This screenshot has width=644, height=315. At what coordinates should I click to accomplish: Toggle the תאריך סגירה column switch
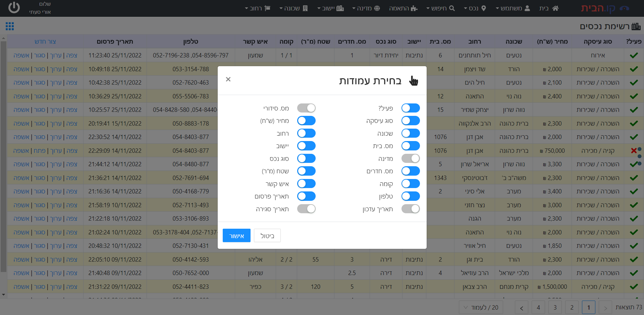point(306,209)
